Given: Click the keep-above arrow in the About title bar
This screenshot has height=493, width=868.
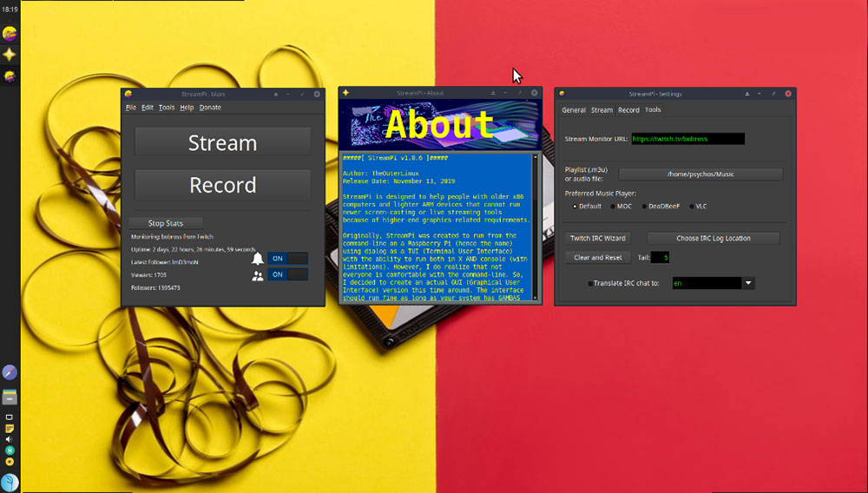Looking at the screenshot, I should click(x=493, y=93).
